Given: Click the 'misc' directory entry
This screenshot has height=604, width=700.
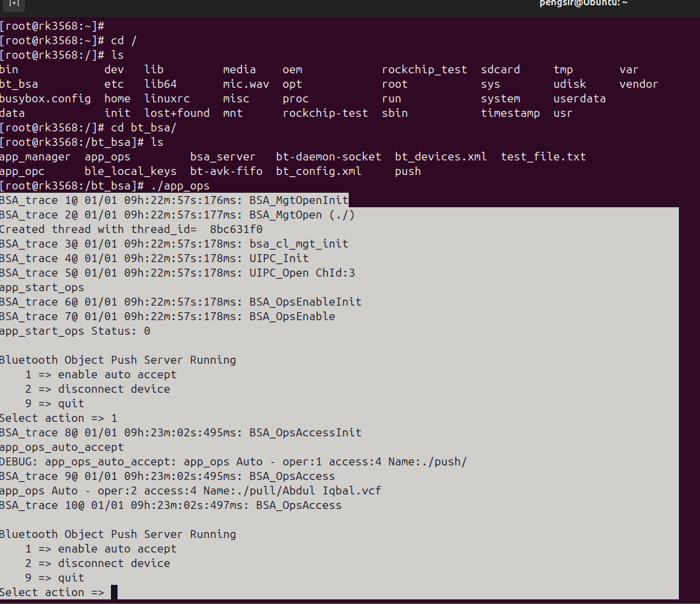Looking at the screenshot, I should click(x=236, y=98).
